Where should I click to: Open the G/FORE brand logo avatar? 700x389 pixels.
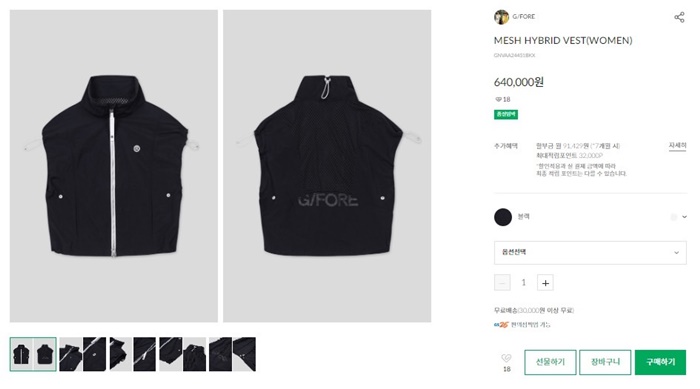501,17
